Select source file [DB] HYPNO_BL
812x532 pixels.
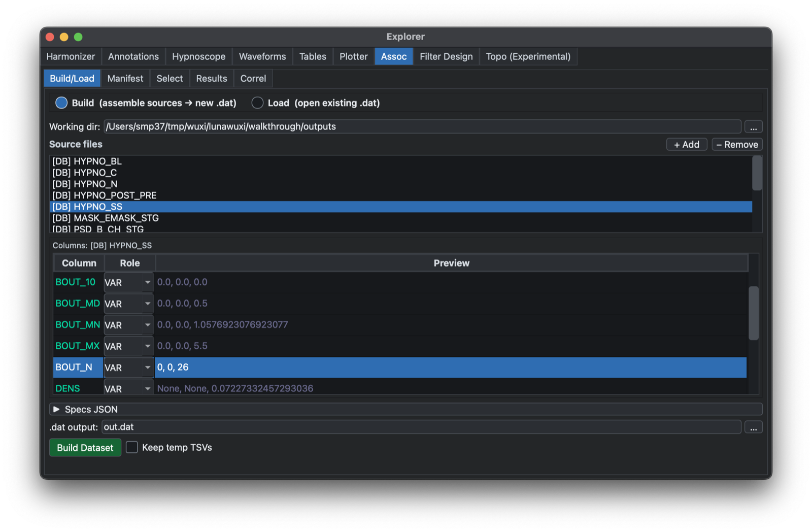coord(401,161)
